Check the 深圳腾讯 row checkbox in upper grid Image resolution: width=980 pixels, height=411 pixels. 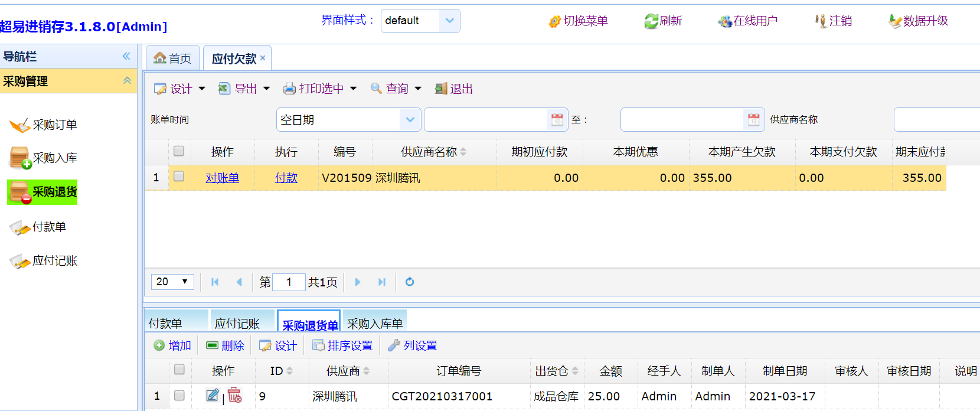click(x=179, y=177)
